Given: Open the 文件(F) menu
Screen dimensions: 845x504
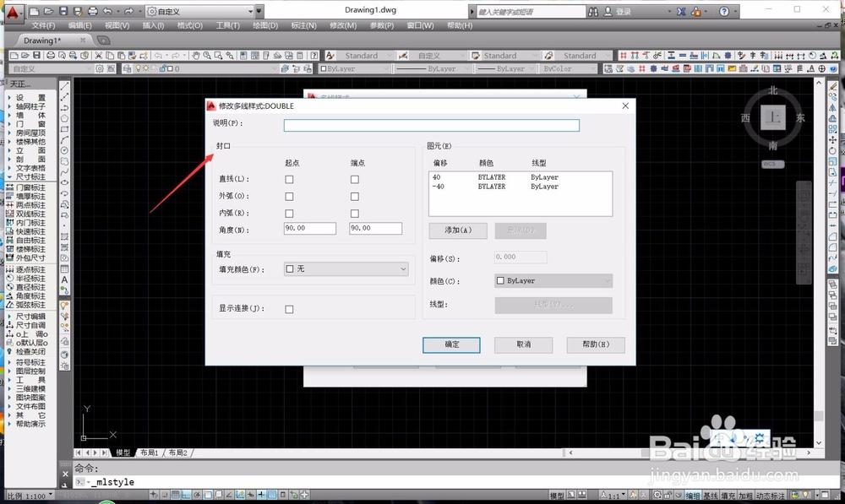Looking at the screenshot, I should point(43,25).
